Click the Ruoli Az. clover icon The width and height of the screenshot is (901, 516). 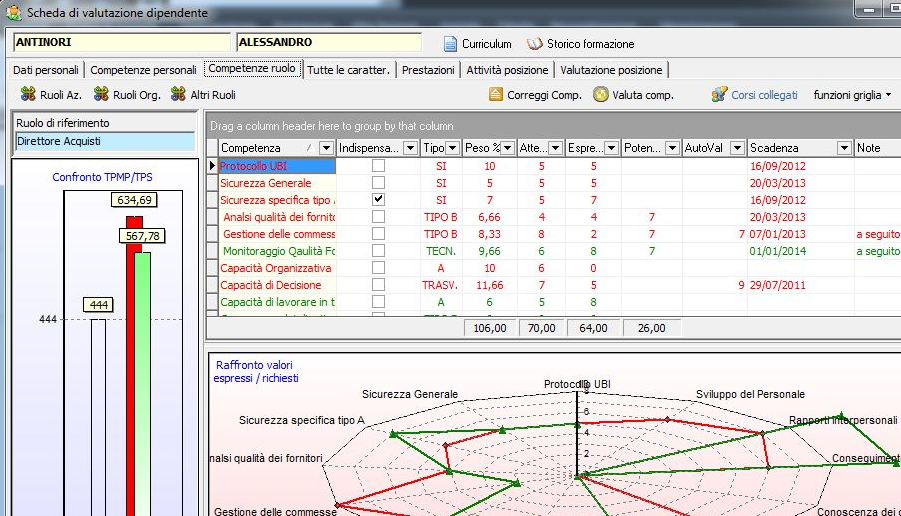click(x=28, y=94)
